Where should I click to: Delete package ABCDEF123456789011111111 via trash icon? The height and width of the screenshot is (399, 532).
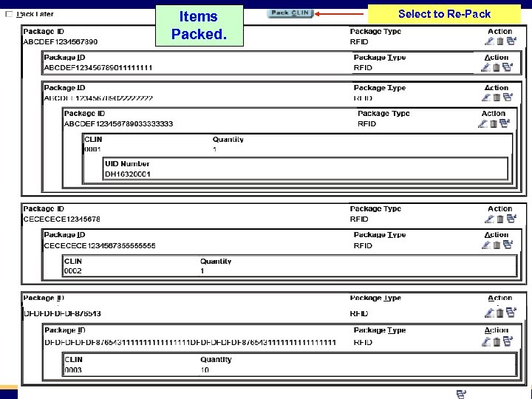coord(497,67)
